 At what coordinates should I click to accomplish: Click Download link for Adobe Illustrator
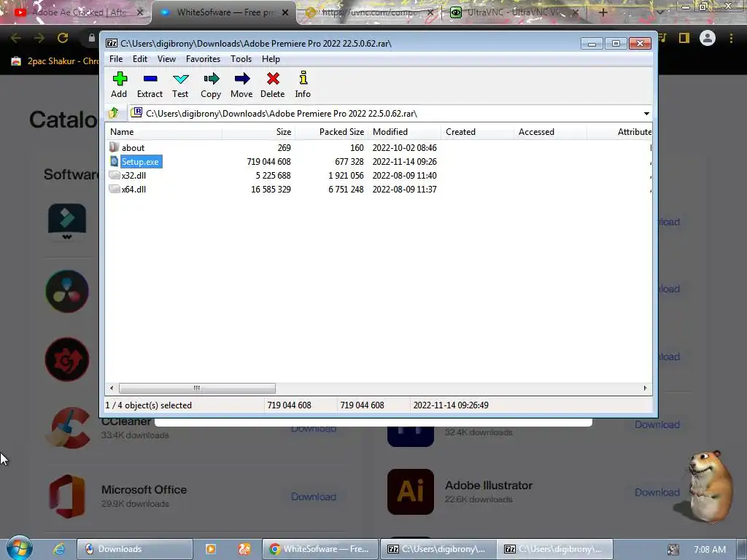pyautogui.click(x=657, y=492)
